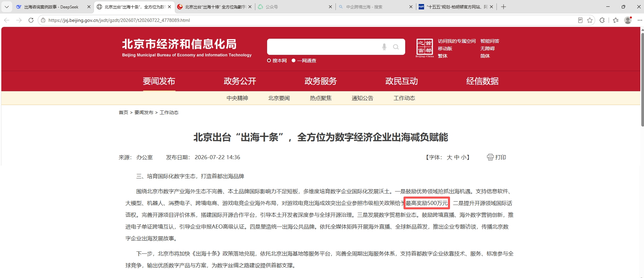
Task: Go to 工作动态 in breadcrumb
Action: [x=169, y=112]
